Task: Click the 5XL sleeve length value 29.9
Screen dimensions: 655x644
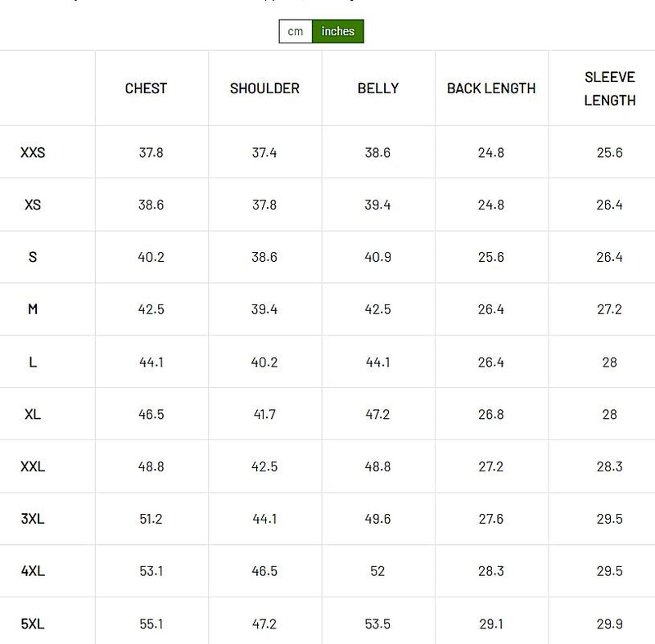Action: (x=609, y=624)
